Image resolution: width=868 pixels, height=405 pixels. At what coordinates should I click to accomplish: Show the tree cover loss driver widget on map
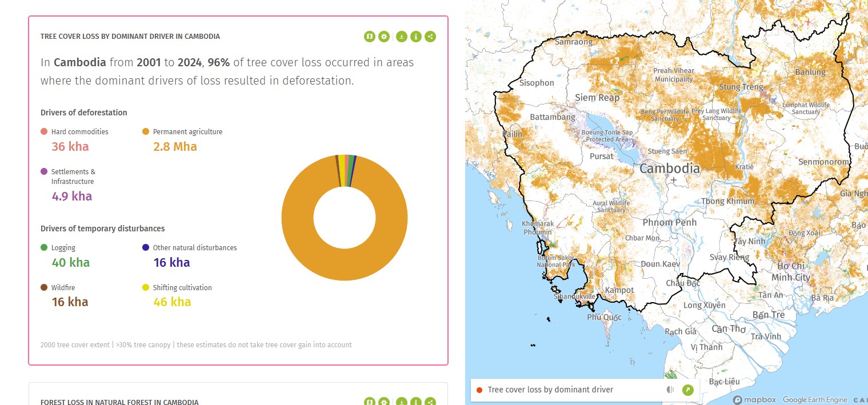pyautogui.click(x=369, y=37)
